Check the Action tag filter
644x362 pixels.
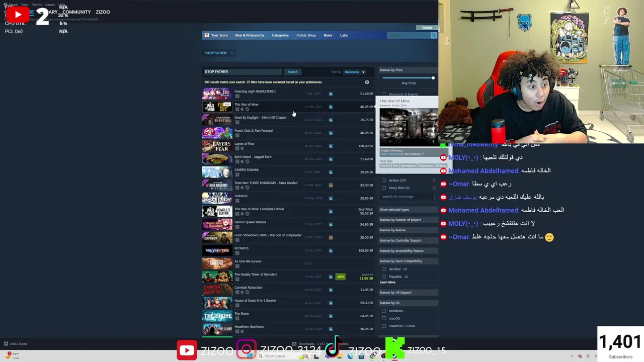click(384, 180)
